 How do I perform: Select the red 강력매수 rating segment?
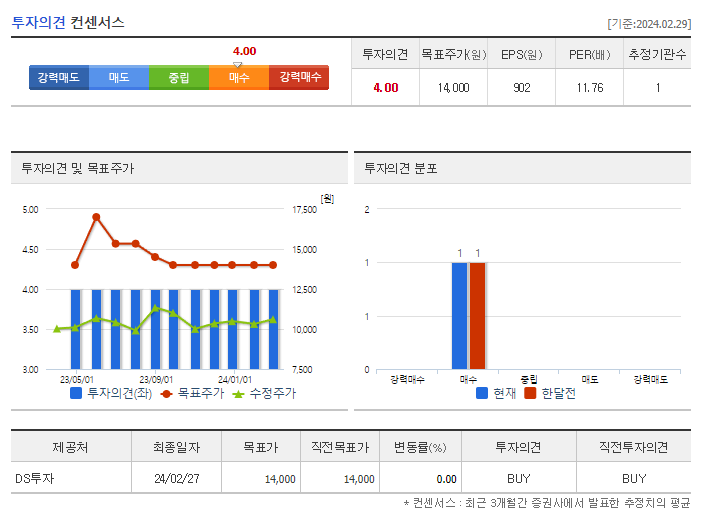click(x=299, y=77)
